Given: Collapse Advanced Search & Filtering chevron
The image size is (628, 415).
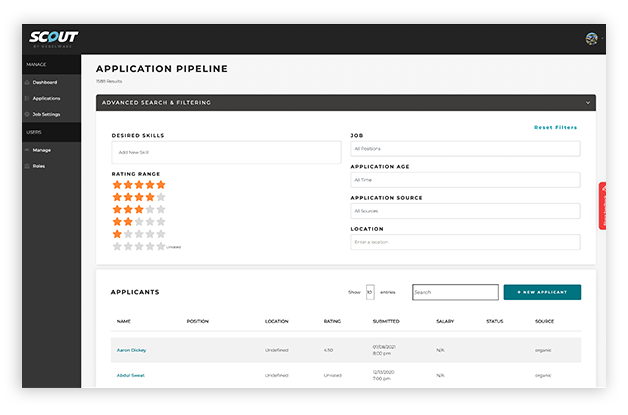Looking at the screenshot, I should 588,103.
